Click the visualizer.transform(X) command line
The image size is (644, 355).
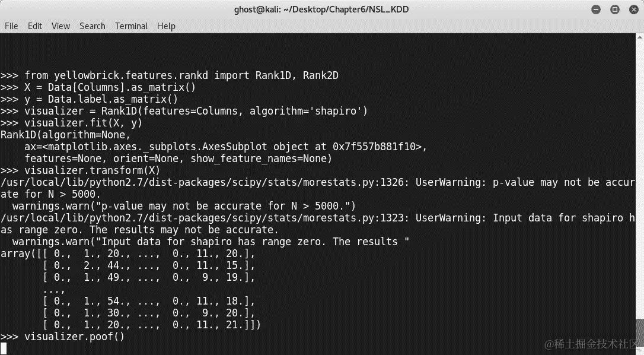(80, 170)
